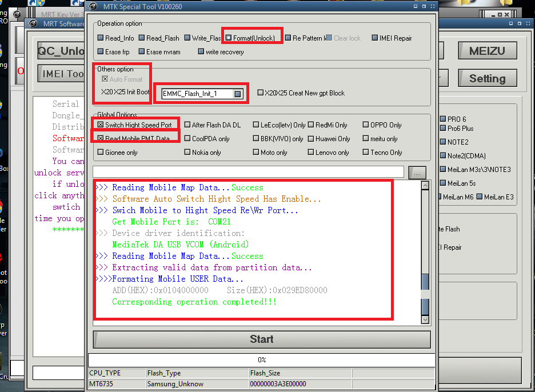The width and height of the screenshot is (535, 392).
Task: Tick the Gionee only checkbox
Action: tap(101, 152)
